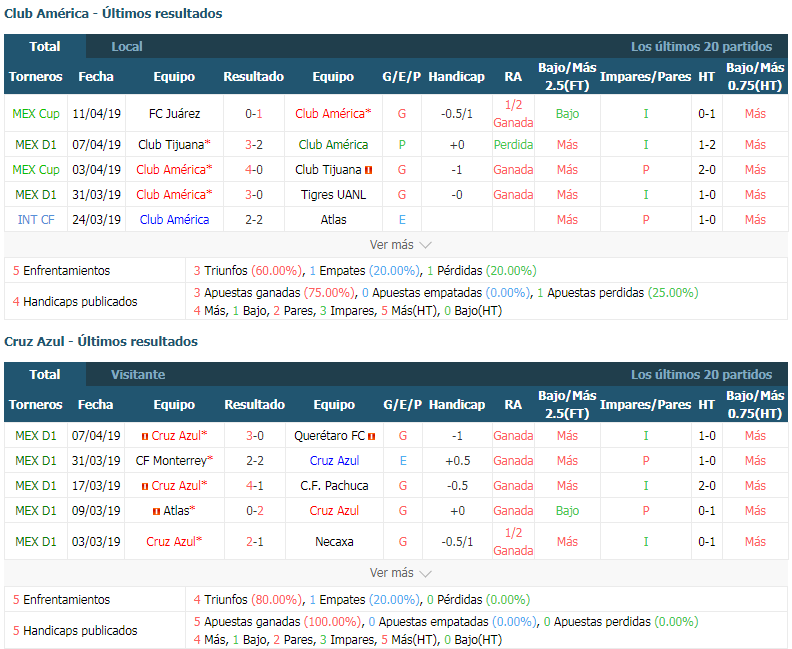Open Tigres UANL team link

[333, 194]
